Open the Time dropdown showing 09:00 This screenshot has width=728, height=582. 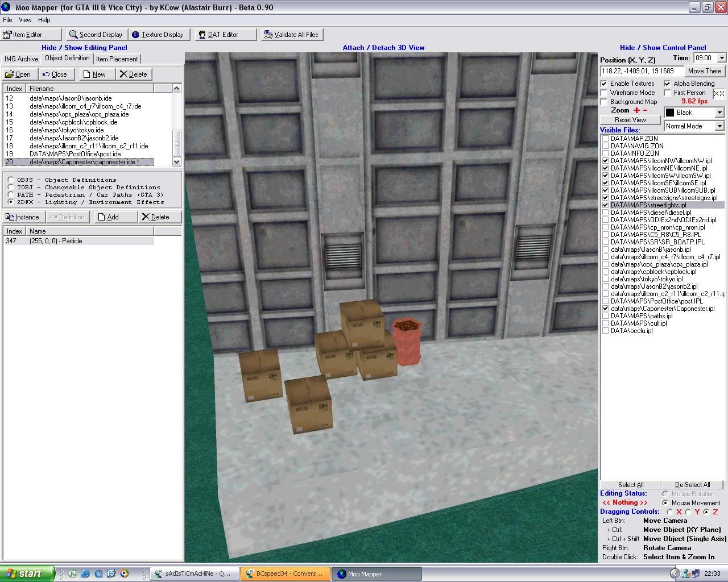[722, 57]
